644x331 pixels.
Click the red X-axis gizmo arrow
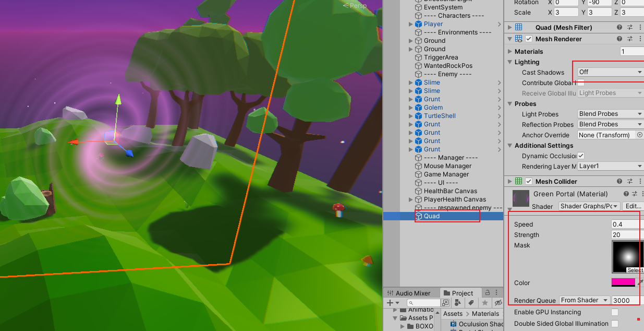(x=74, y=141)
